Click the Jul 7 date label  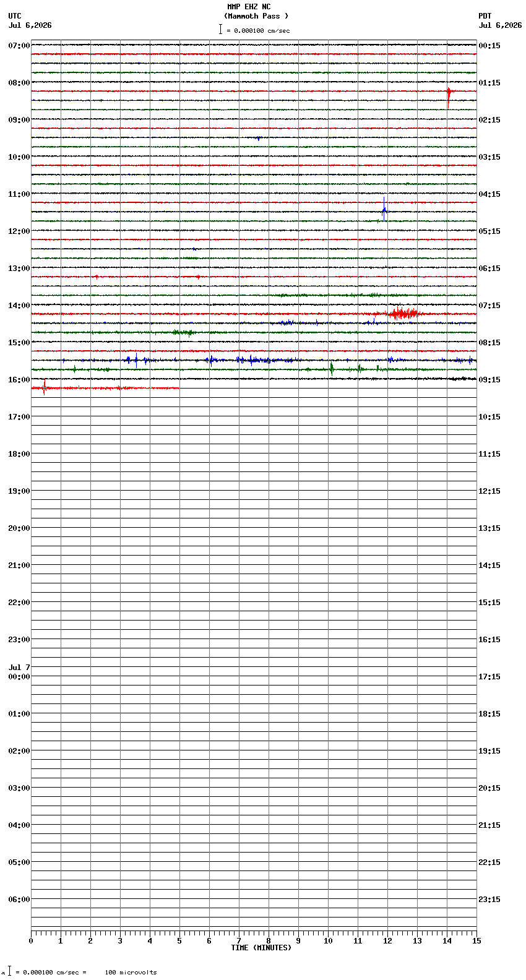tap(19, 668)
